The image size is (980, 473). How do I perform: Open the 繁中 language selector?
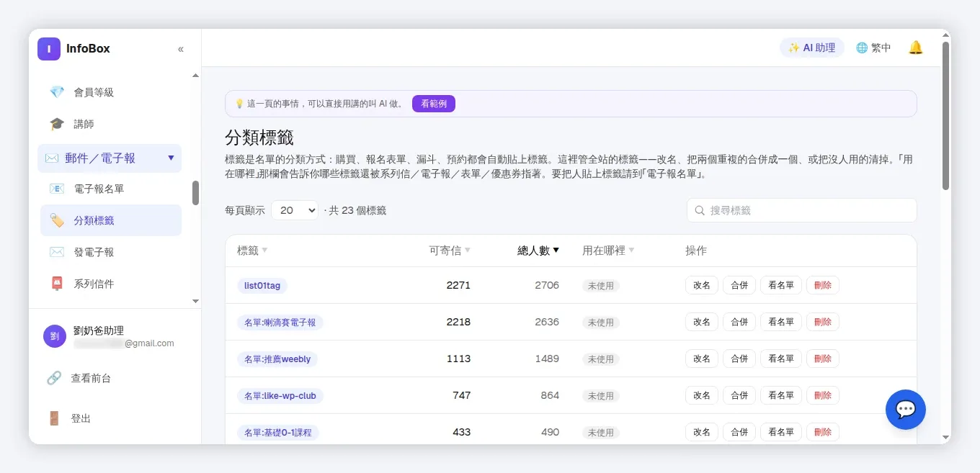click(x=873, y=48)
